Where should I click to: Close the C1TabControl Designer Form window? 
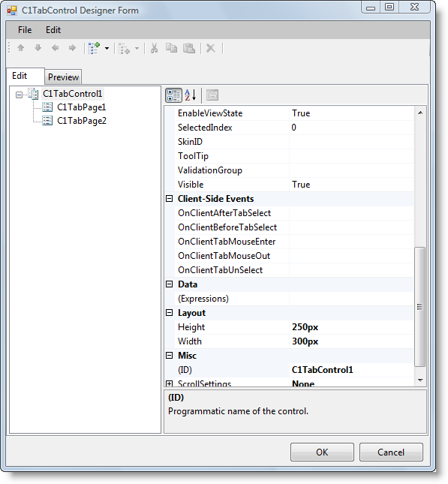415,7
